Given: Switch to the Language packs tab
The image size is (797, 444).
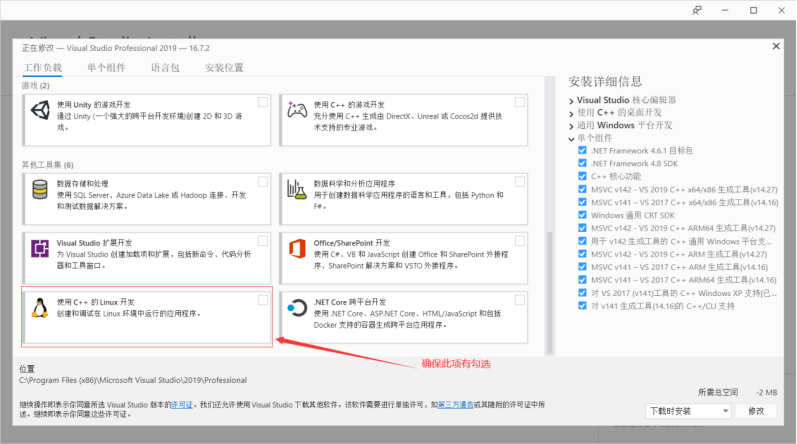Looking at the screenshot, I should 165,68.
